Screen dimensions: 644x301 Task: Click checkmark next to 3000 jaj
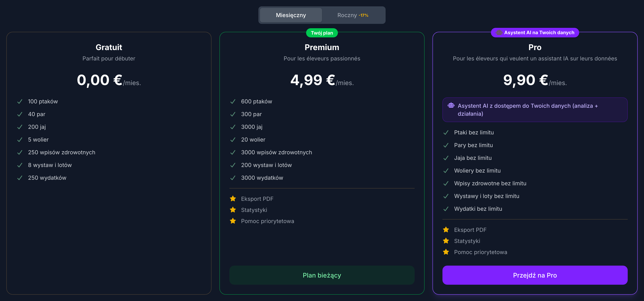point(233,127)
